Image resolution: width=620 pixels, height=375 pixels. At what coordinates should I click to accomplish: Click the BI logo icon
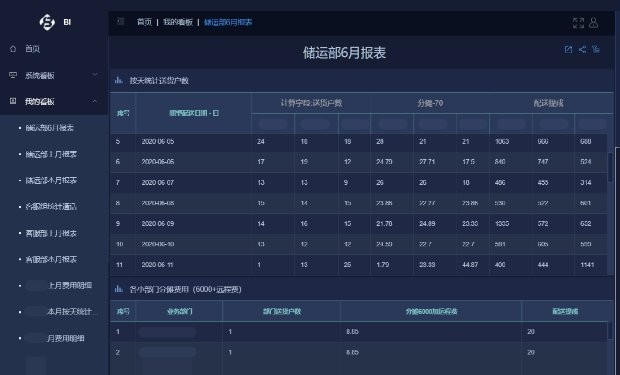coord(47,22)
